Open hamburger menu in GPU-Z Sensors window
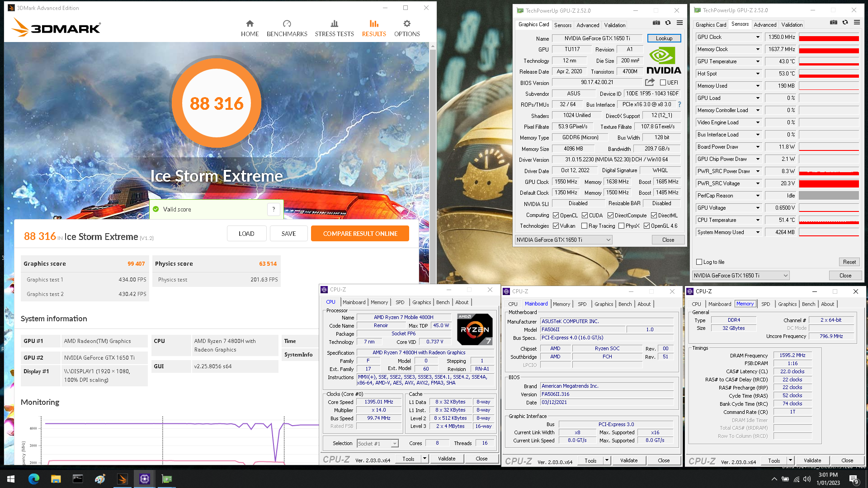Viewport: 868px width, 488px height. tap(857, 22)
